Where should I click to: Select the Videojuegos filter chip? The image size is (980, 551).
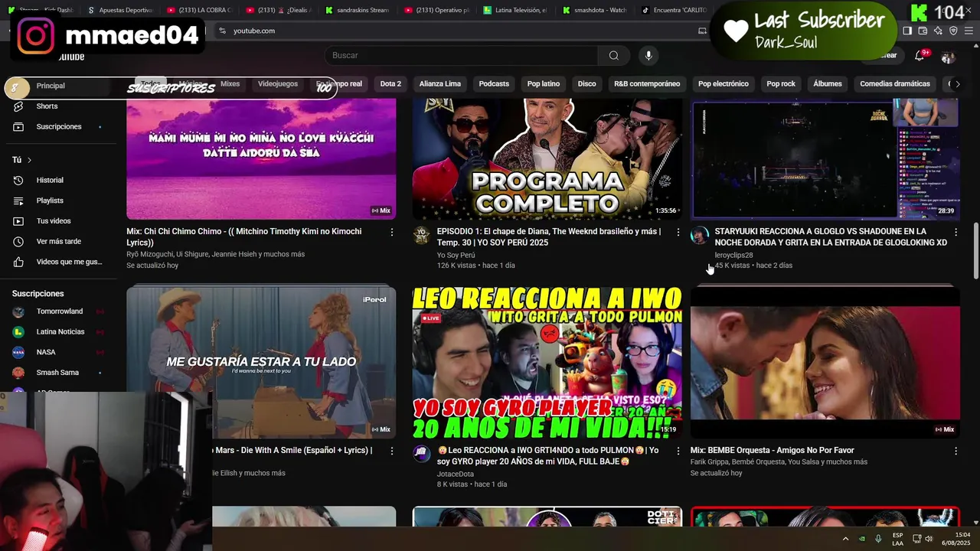pos(278,84)
